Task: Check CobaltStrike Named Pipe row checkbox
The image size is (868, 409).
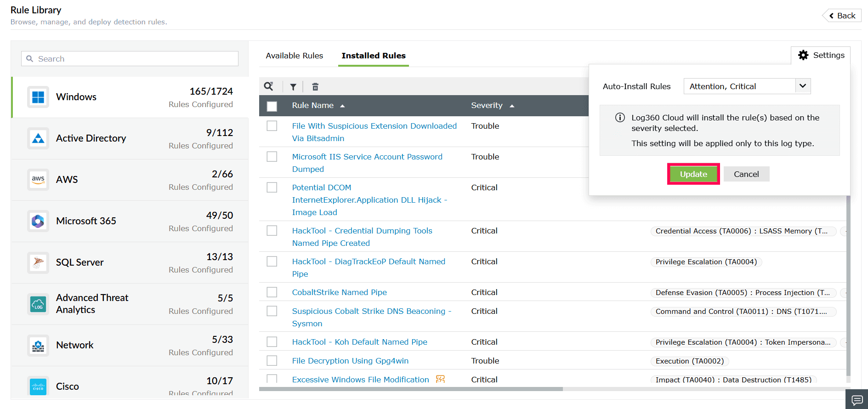Action: [272, 292]
